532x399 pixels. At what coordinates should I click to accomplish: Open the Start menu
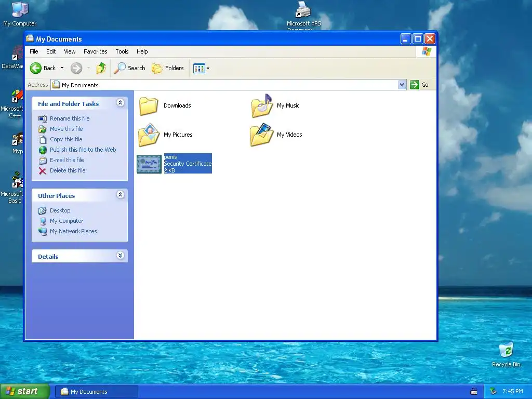click(x=25, y=392)
